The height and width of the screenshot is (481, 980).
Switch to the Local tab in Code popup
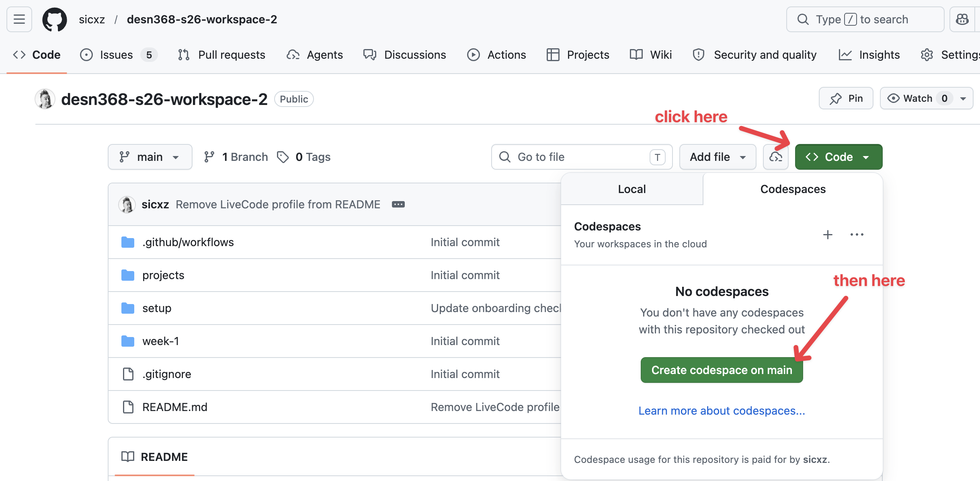pos(632,189)
